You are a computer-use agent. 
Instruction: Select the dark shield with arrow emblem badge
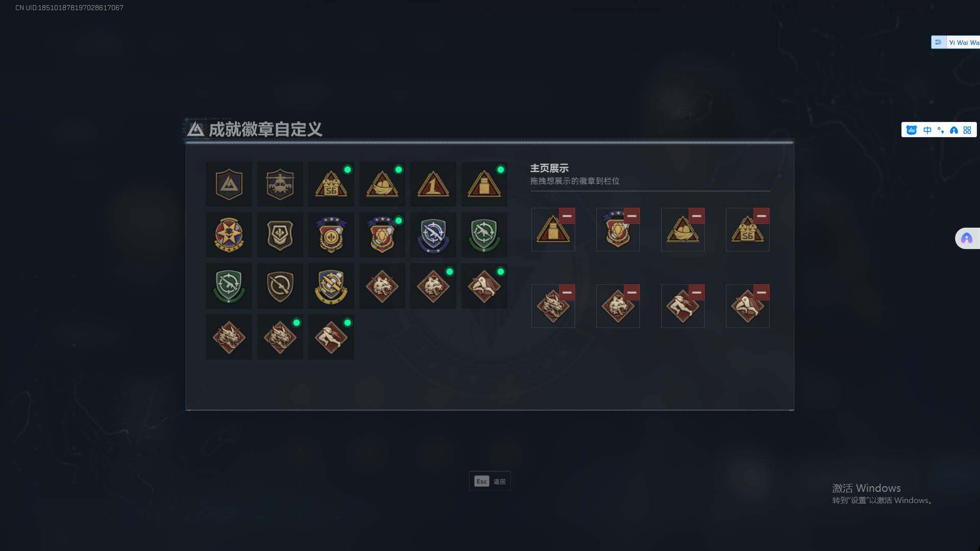280,235
